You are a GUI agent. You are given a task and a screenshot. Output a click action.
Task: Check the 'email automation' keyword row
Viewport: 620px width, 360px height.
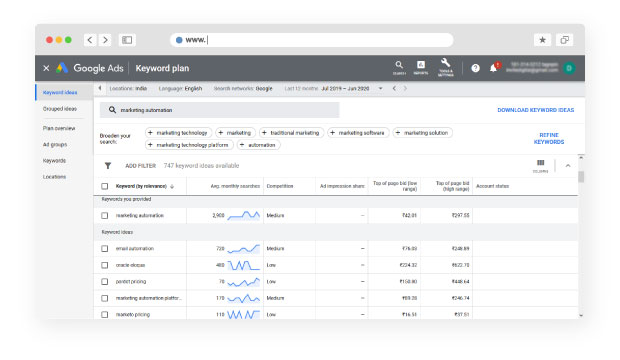point(104,249)
